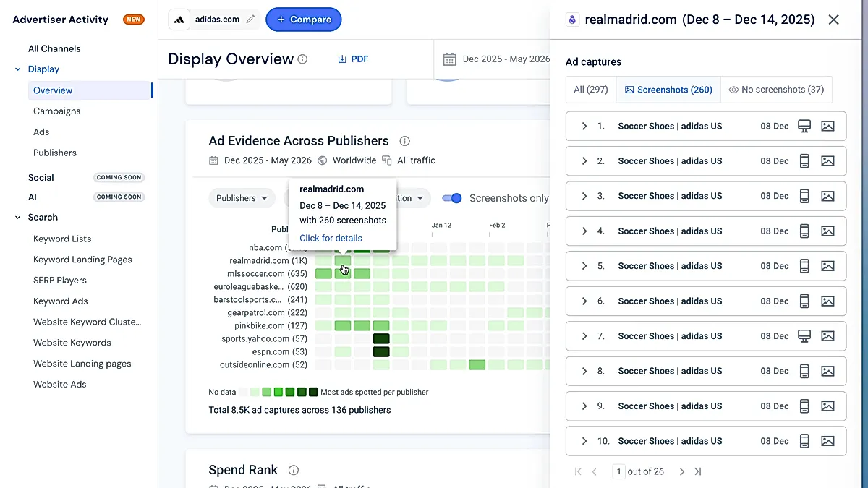Click the image icon in row 3
This screenshot has height=488, width=868.
828,196
